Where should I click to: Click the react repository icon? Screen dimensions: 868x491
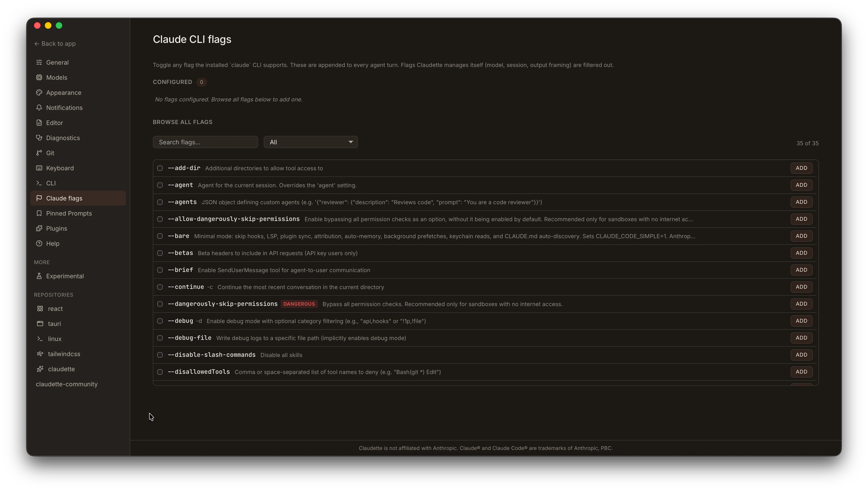(40, 308)
